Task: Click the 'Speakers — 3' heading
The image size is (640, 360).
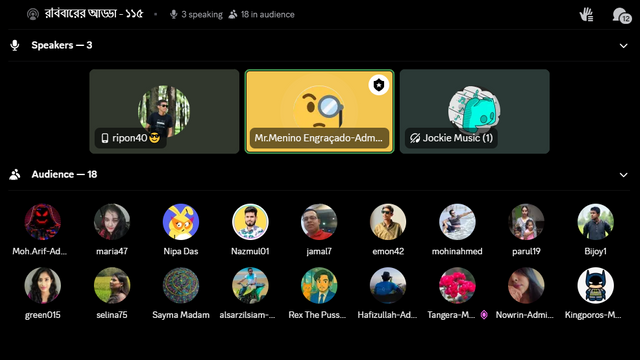Action: [x=62, y=45]
